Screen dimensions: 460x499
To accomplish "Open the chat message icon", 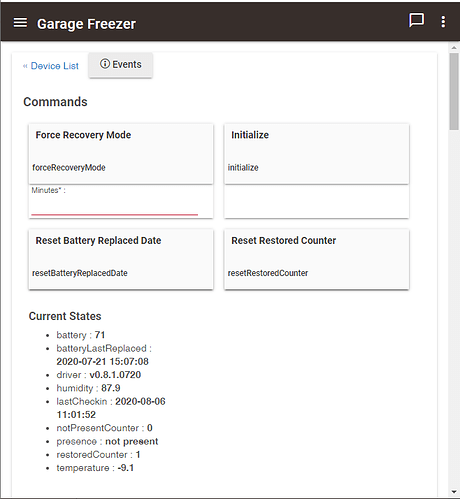I will [416, 20].
